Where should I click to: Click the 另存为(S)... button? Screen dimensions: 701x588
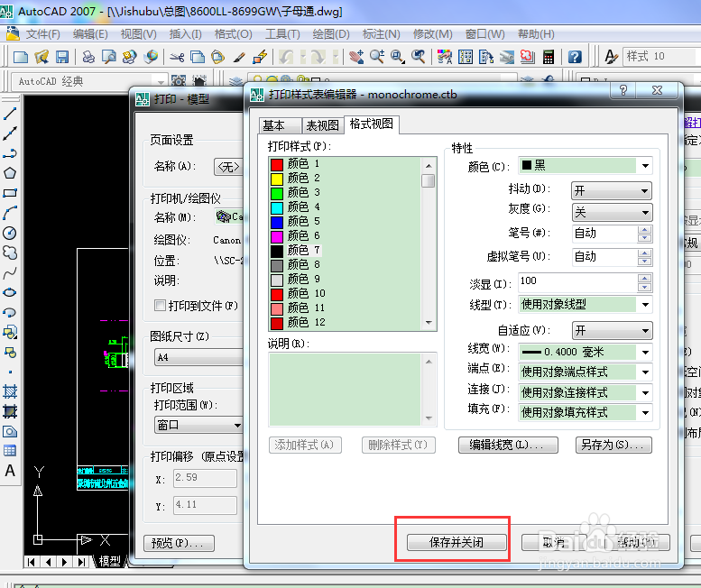[613, 445]
